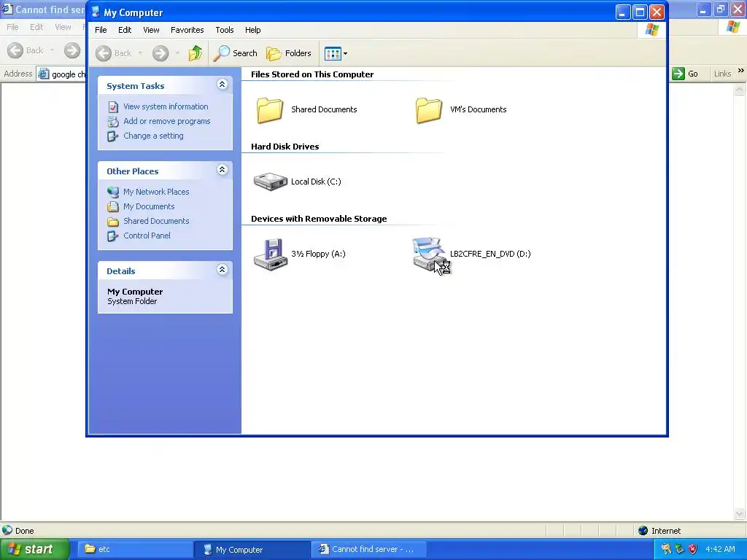
Task: Open the Edit menu in My Computer
Action: pyautogui.click(x=125, y=30)
